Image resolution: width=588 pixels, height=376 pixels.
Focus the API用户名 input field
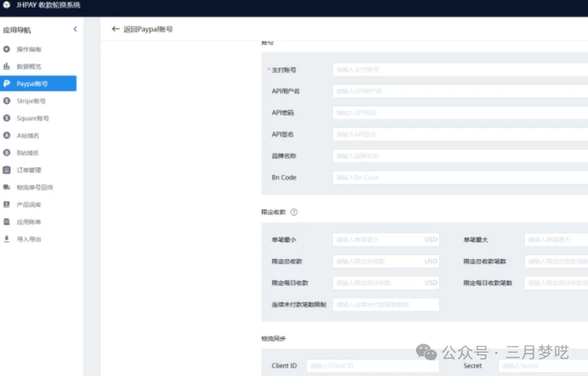coord(460,91)
